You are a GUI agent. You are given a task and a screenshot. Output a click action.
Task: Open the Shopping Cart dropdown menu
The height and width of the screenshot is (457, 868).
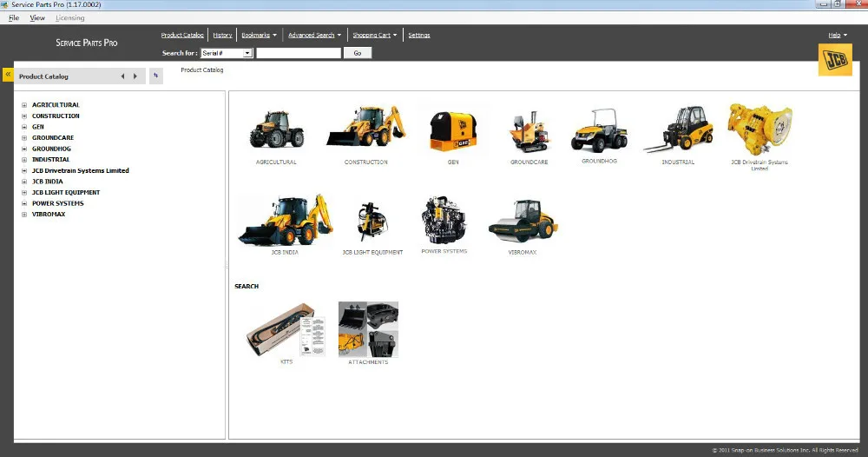click(375, 35)
